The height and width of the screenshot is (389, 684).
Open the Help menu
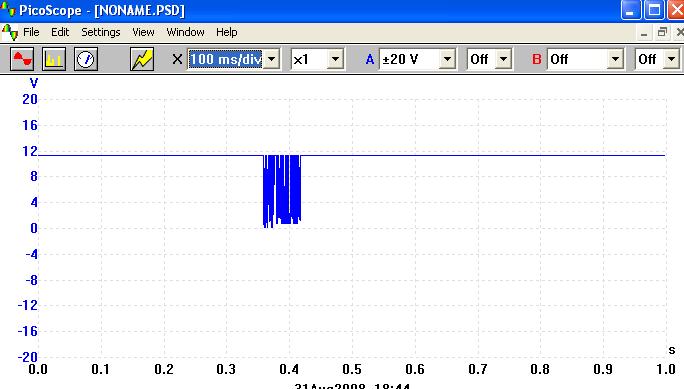click(x=226, y=32)
